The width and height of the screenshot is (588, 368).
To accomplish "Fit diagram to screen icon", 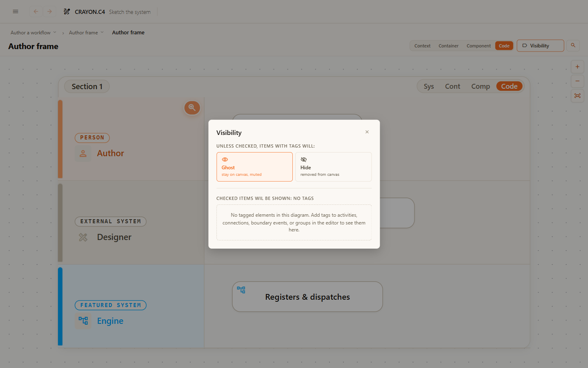I will (x=577, y=96).
